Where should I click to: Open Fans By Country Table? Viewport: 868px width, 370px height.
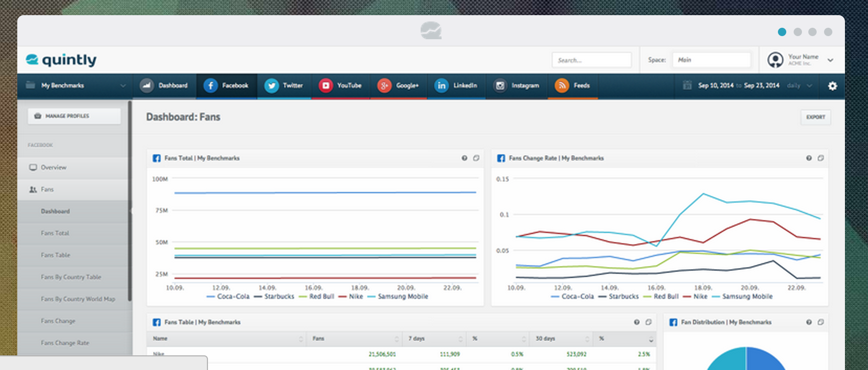[x=73, y=277]
